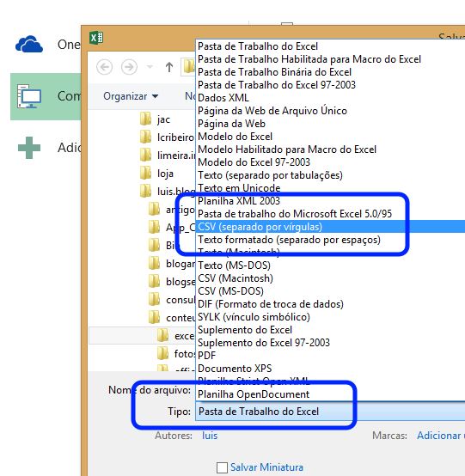Image resolution: width=465 pixels, height=476 pixels.
Task: Select the limeira folder
Action: click(x=168, y=156)
